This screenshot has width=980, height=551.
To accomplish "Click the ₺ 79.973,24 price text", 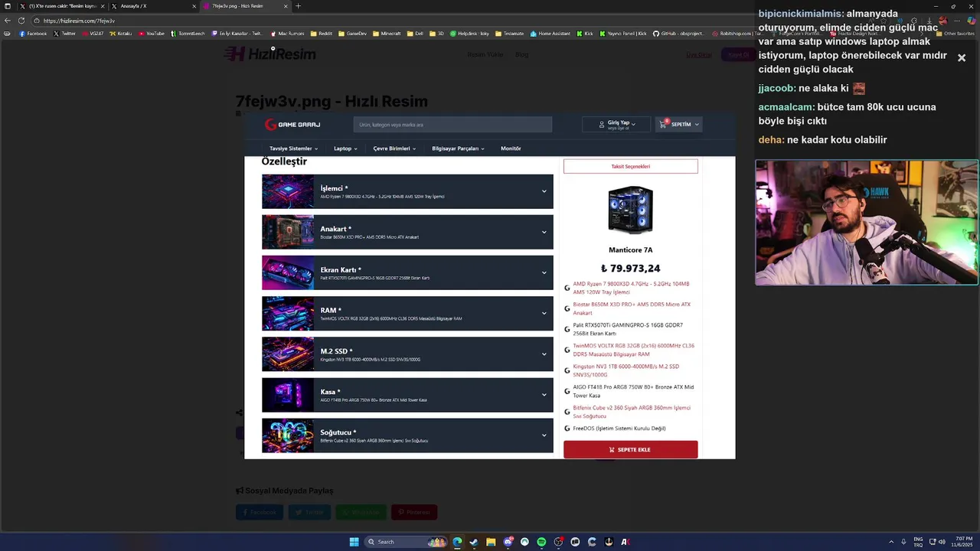I will tap(631, 269).
